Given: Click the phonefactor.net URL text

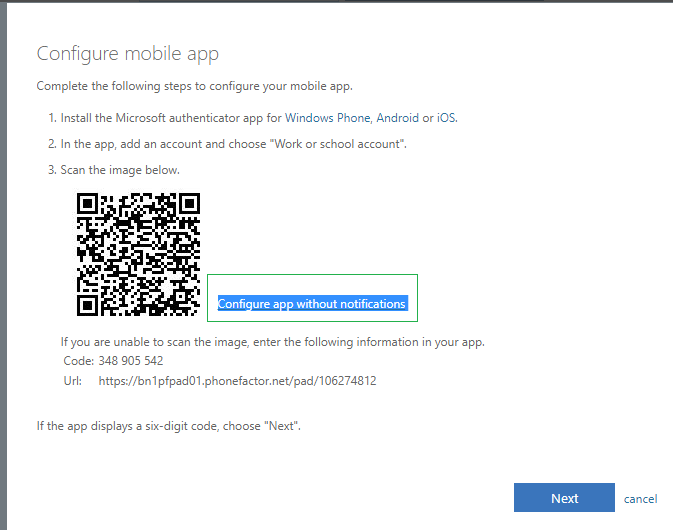Looking at the screenshot, I should 237,381.
